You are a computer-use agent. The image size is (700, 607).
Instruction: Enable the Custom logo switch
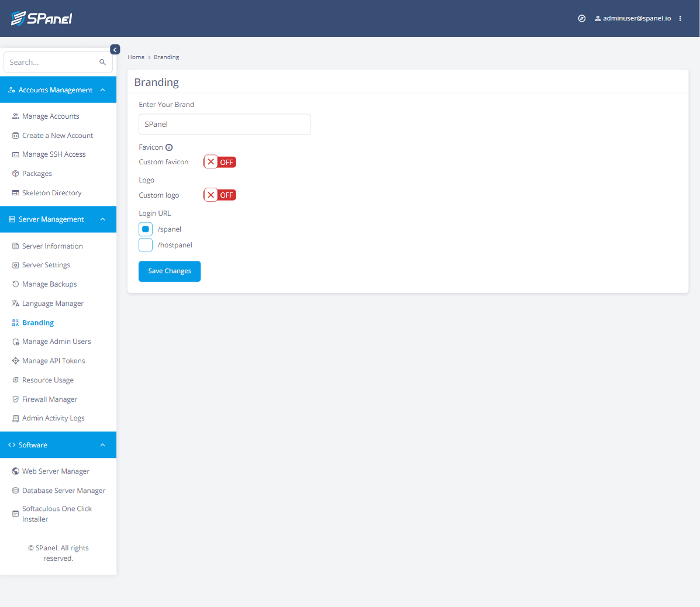(x=219, y=195)
